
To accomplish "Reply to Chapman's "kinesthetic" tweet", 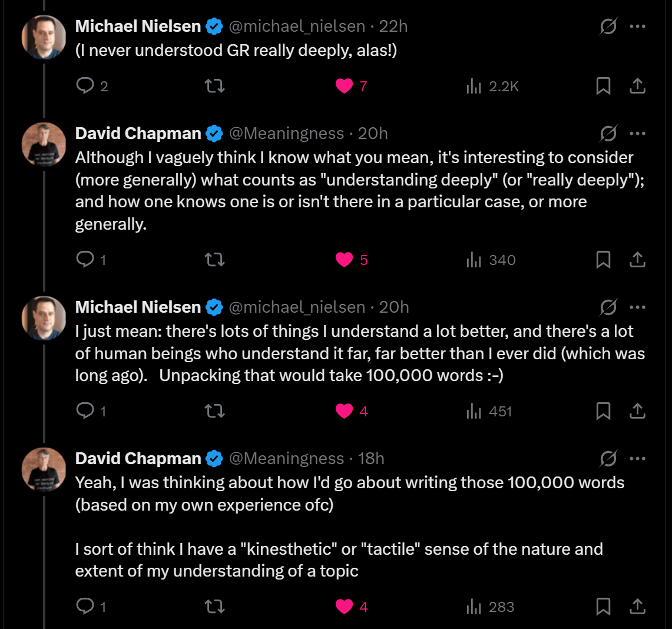I will point(86,607).
